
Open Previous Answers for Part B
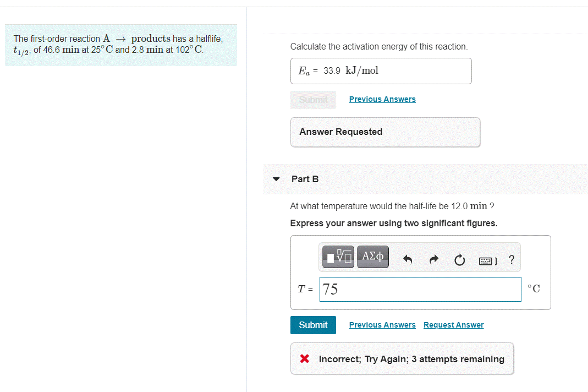[x=382, y=325]
